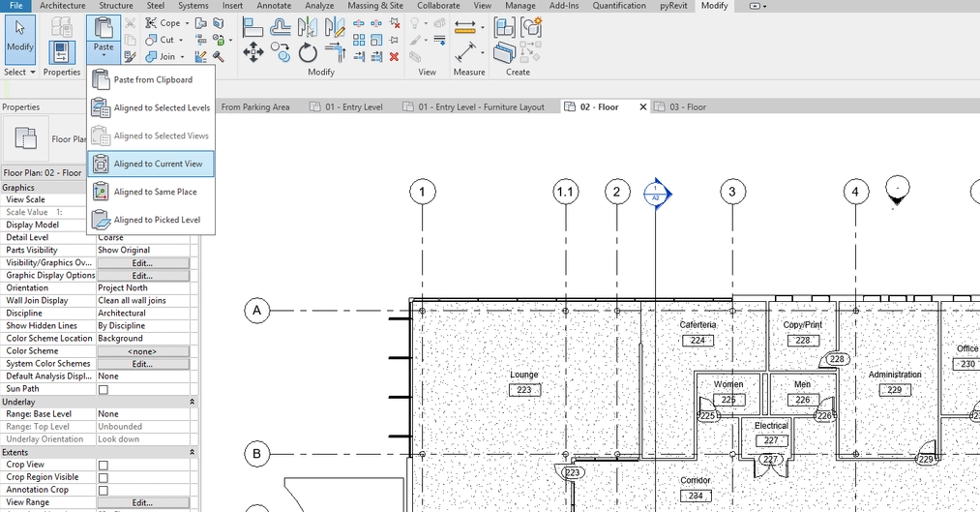
Task: Choose Aligned to Selected Levels
Action: click(151, 107)
